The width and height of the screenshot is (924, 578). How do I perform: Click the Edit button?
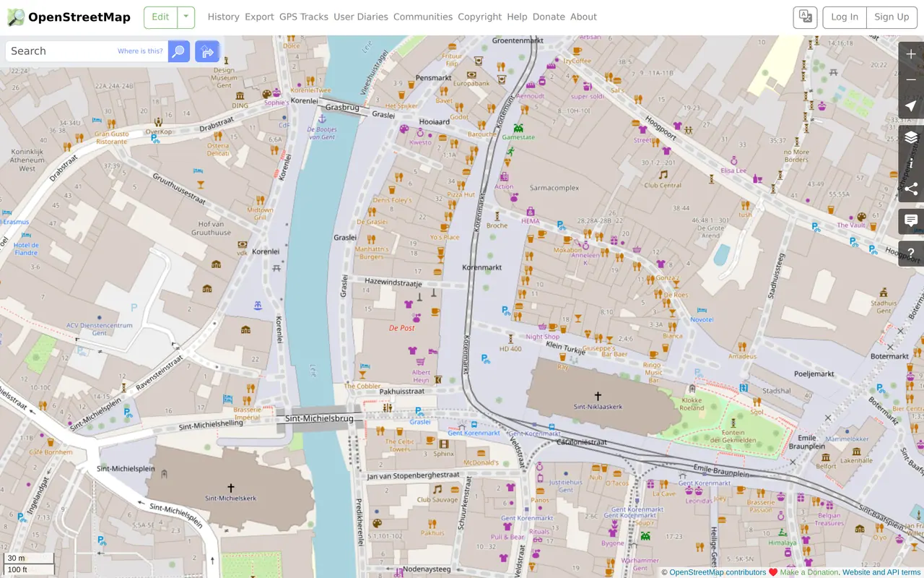(160, 17)
